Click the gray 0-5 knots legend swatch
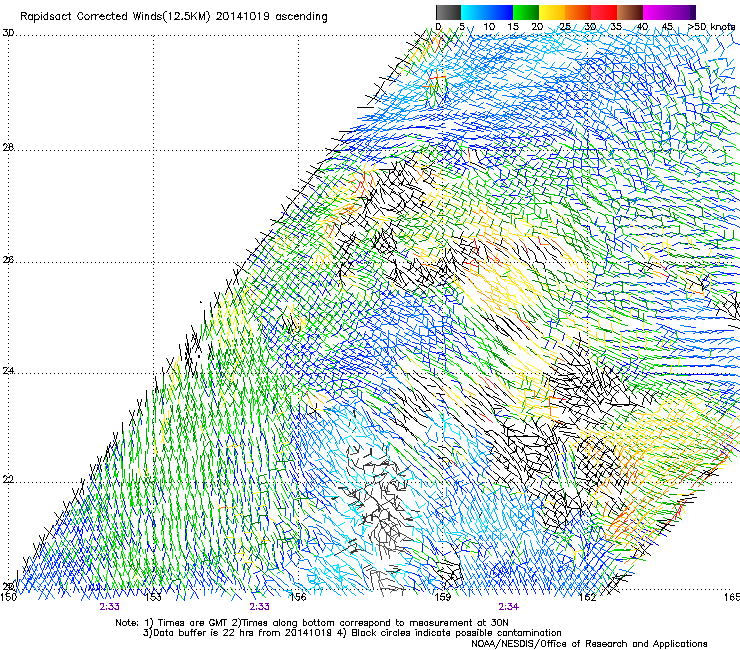The height and width of the screenshot is (650, 740). (x=448, y=12)
